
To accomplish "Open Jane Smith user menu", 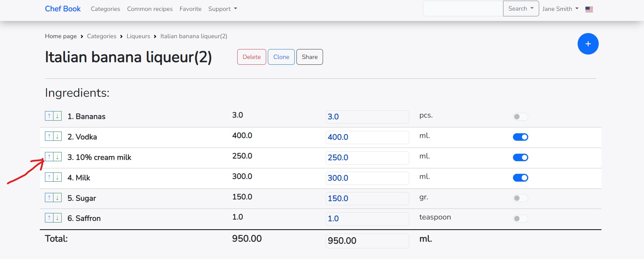I will click(560, 9).
